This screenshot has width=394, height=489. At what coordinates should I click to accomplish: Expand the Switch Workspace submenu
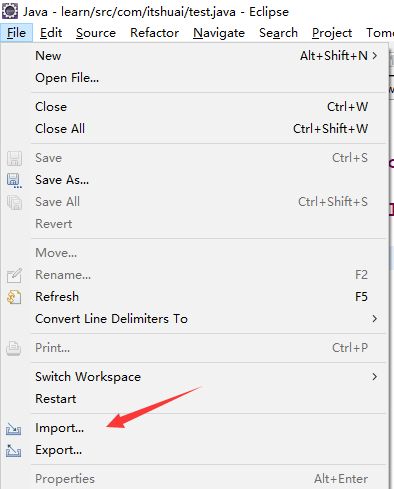point(375,377)
